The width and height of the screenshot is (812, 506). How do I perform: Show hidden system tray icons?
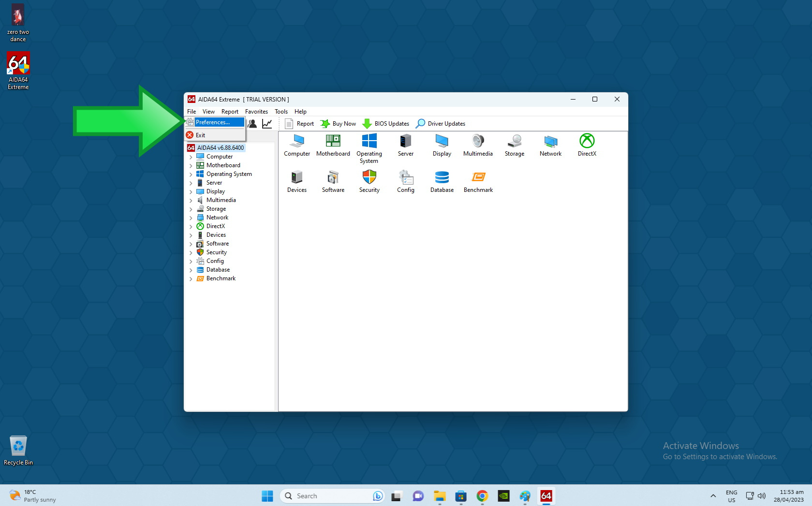(713, 496)
